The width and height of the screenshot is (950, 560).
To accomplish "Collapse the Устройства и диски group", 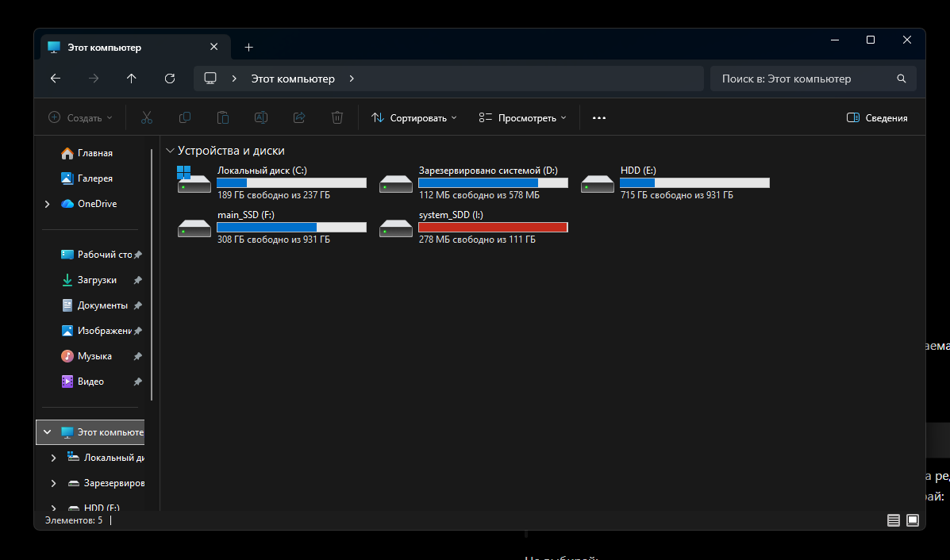I will tap(171, 151).
